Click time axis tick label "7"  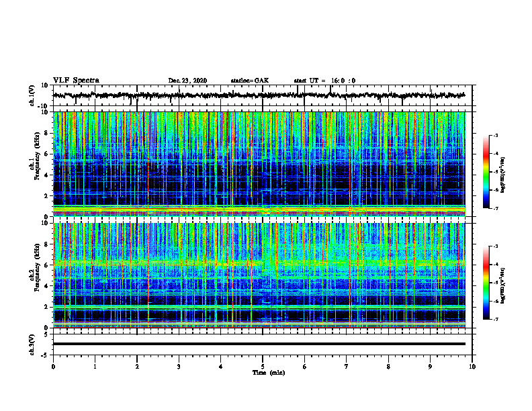tap(347, 367)
